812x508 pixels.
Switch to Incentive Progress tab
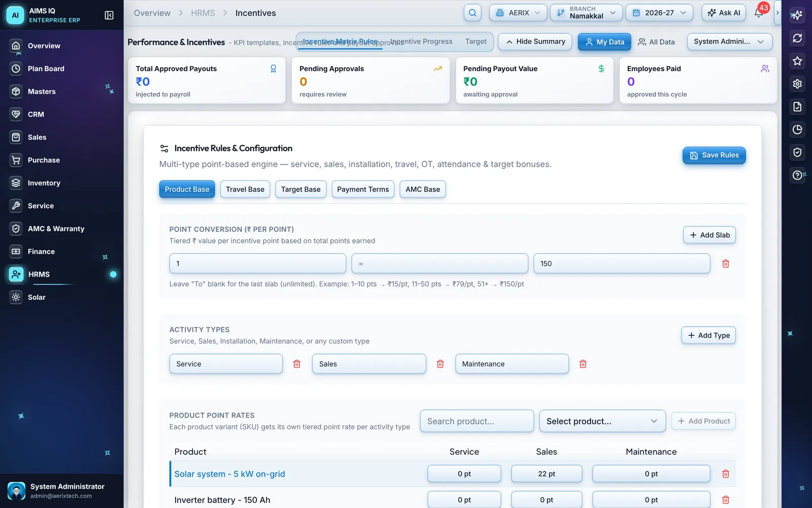pyautogui.click(x=421, y=41)
